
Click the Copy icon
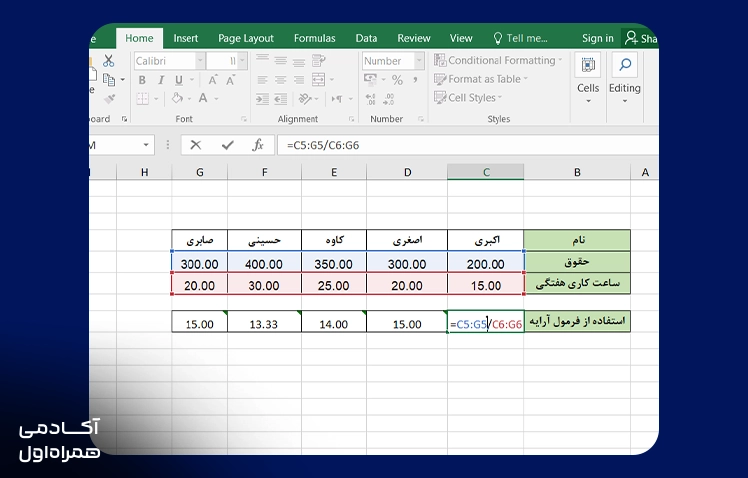(x=109, y=80)
